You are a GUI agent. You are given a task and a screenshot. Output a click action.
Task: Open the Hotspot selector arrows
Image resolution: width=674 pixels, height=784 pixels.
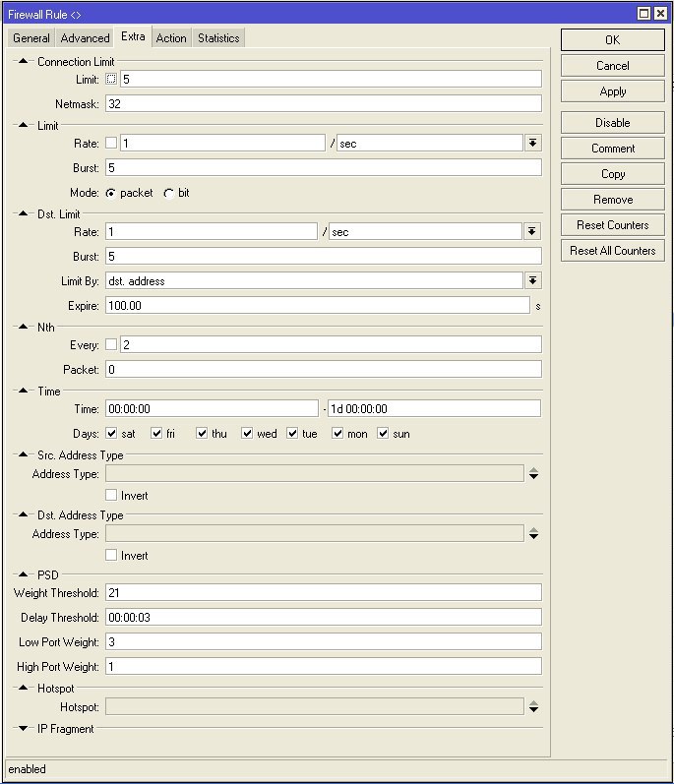(x=533, y=707)
